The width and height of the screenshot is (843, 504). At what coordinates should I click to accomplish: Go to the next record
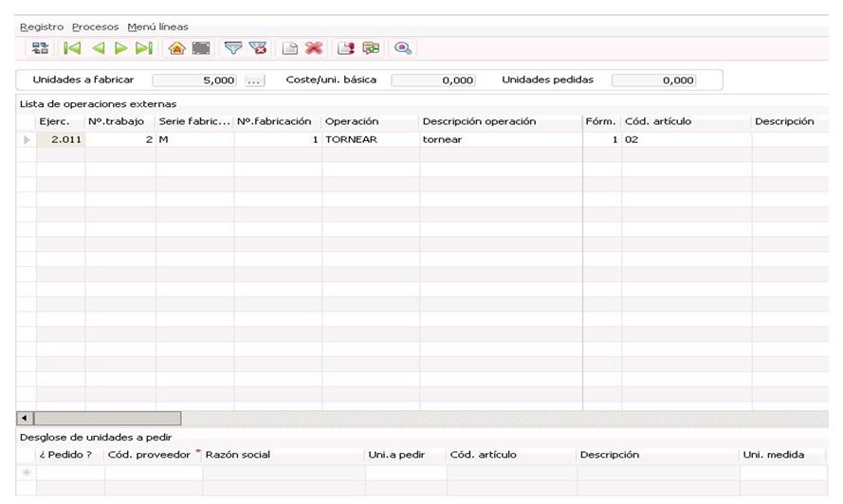click(121, 48)
